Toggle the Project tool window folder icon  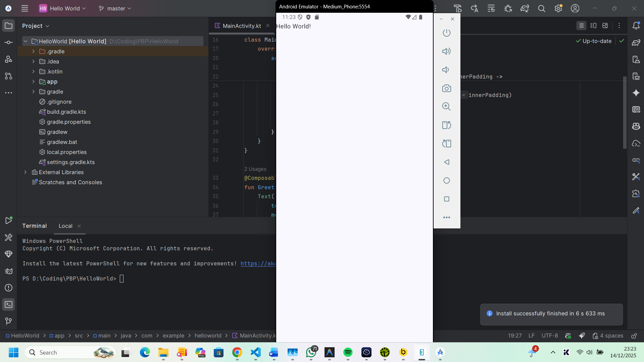pyautogui.click(x=9, y=26)
